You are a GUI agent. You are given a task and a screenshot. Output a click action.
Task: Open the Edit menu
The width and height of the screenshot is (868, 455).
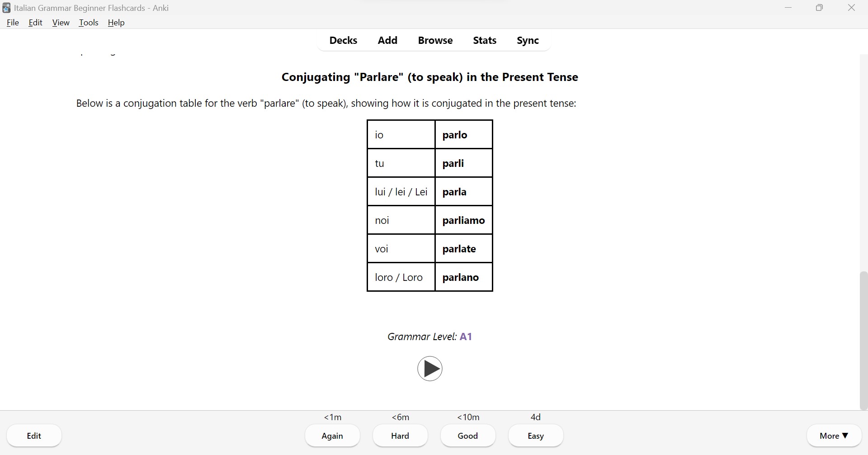pyautogui.click(x=35, y=23)
